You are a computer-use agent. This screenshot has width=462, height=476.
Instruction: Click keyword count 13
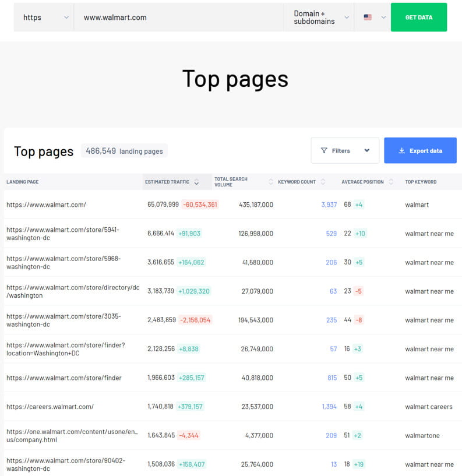pos(334,464)
